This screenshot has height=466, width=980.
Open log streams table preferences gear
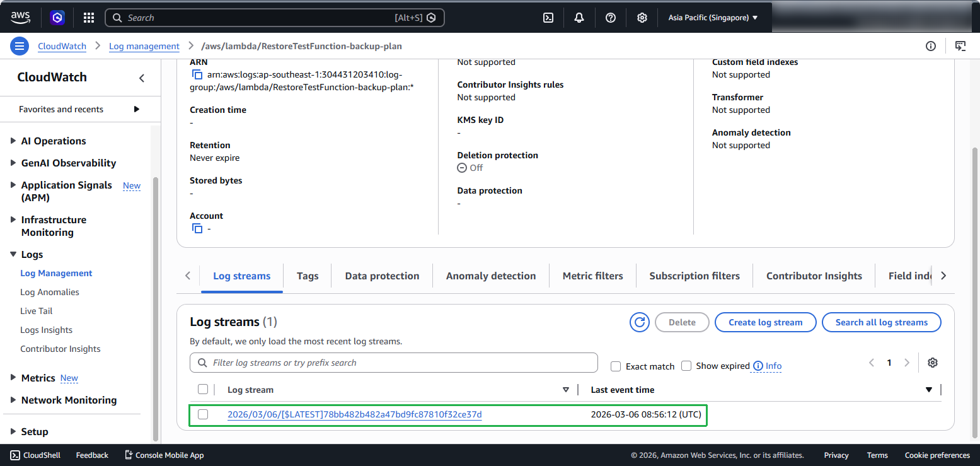933,363
